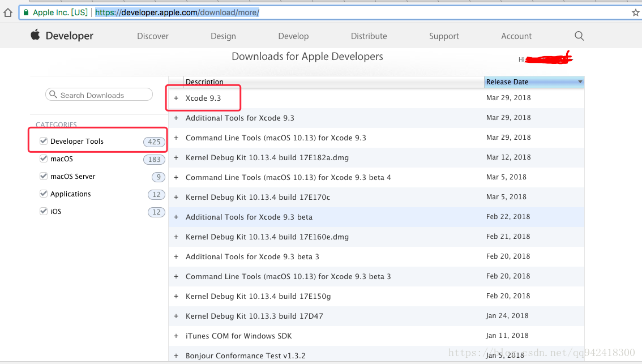The width and height of the screenshot is (642, 364).
Task: Open site search magnifier icon
Action: click(579, 36)
